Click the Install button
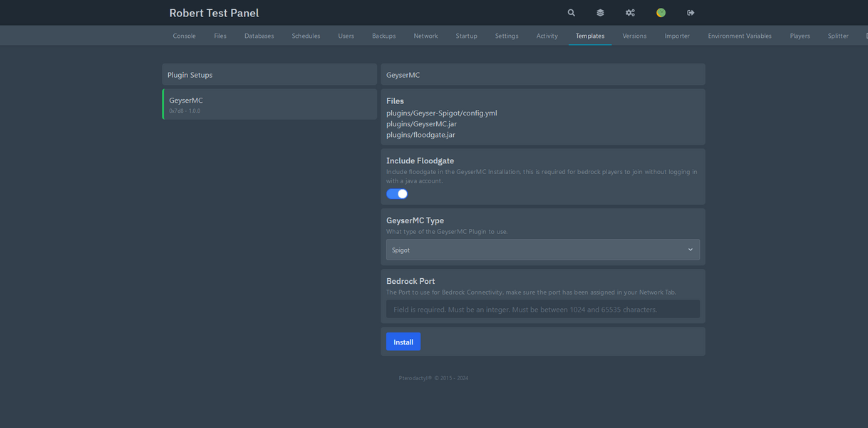Viewport: 868px width, 428px height. (x=403, y=341)
